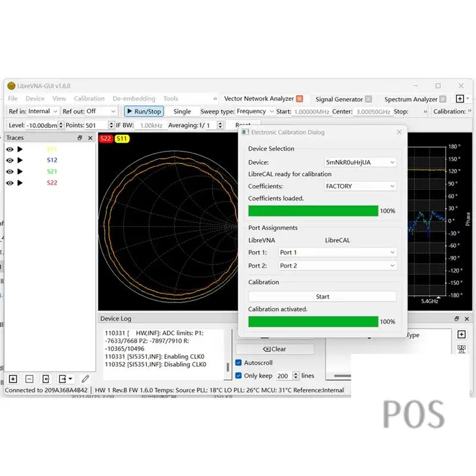This screenshot has height=476, width=476.
Task: Open the export traces dropdown icon
Action: pos(65,379)
